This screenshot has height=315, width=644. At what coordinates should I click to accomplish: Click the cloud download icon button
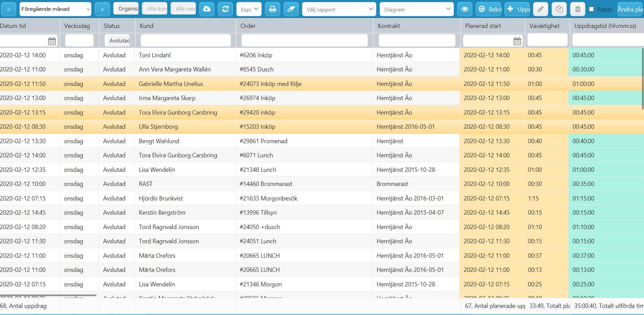[207, 9]
